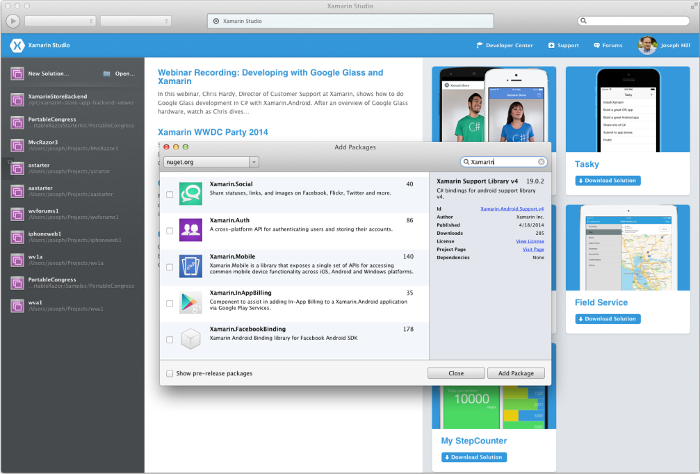This screenshot has width=700, height=474.
Task: Click the Xamarin Store phones thumbnail
Action: (x=494, y=104)
